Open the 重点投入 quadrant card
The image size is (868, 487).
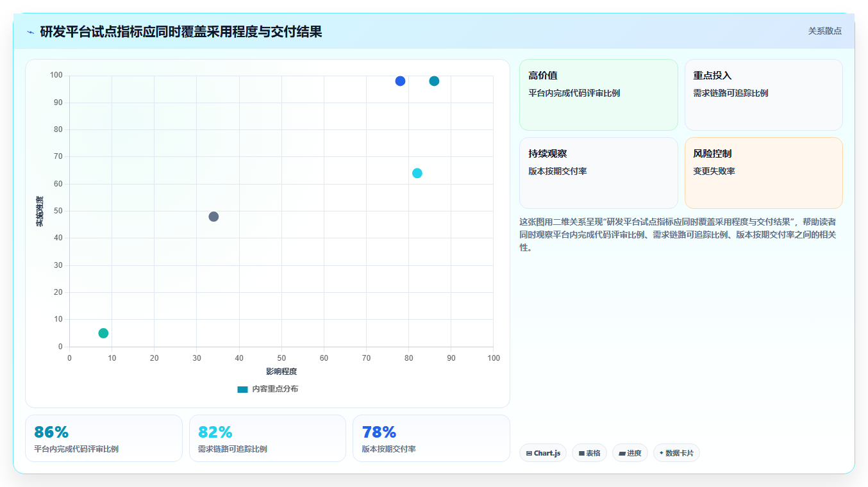click(764, 95)
